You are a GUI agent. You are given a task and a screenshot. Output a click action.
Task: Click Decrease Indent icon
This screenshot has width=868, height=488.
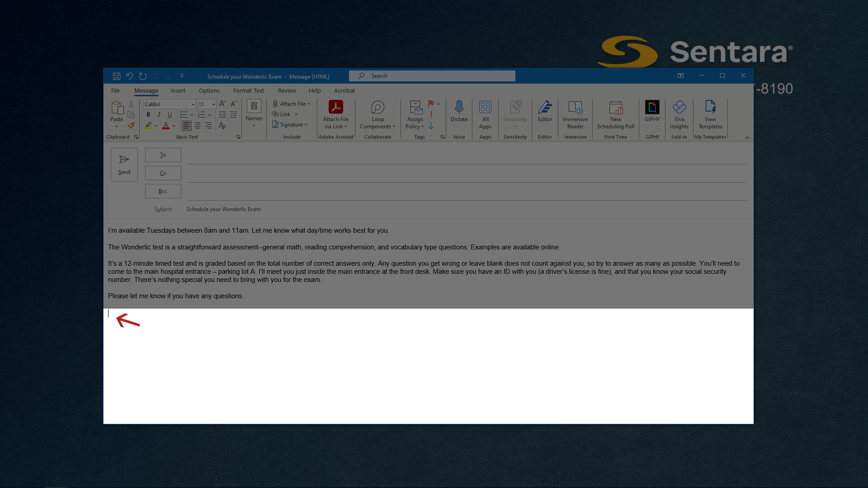(222, 115)
